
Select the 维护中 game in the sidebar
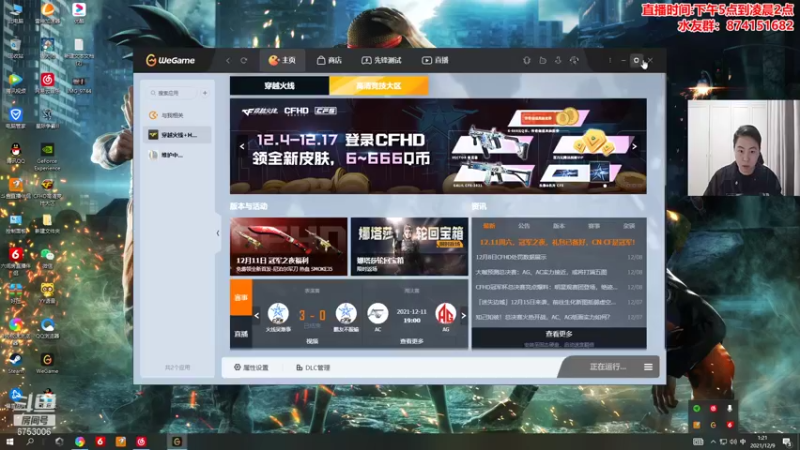click(x=177, y=155)
